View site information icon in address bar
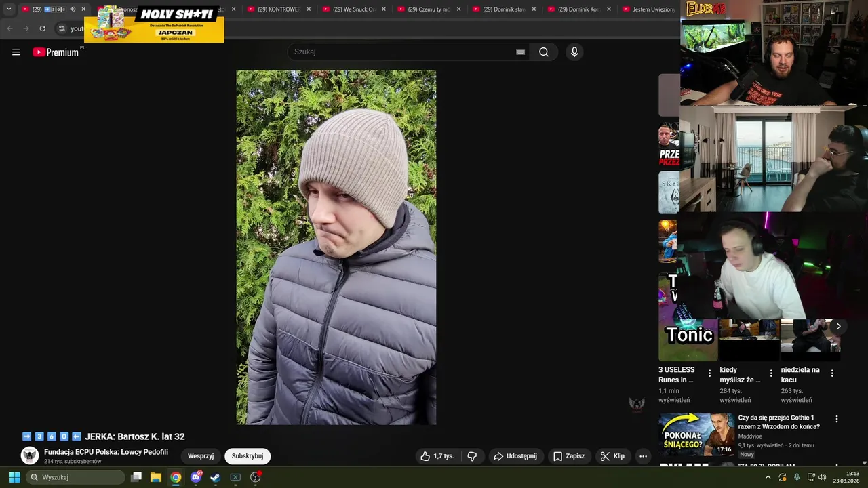Screen dimensions: 868x488 pos(62,28)
